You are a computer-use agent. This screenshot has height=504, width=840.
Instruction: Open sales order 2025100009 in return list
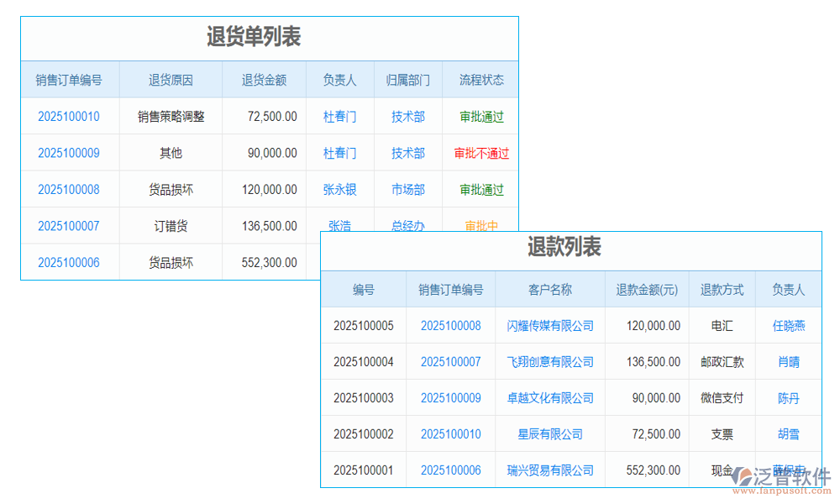(69, 153)
